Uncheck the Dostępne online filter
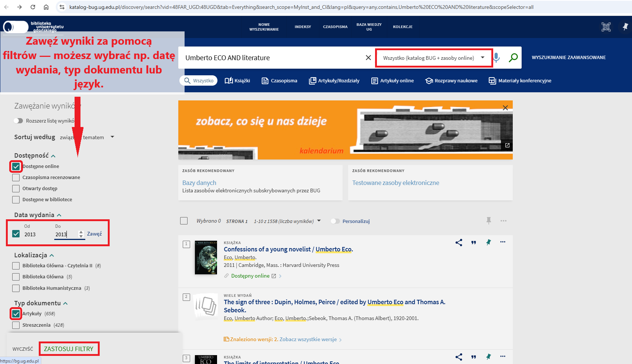Viewport: 632px width, 364px height. (x=16, y=166)
